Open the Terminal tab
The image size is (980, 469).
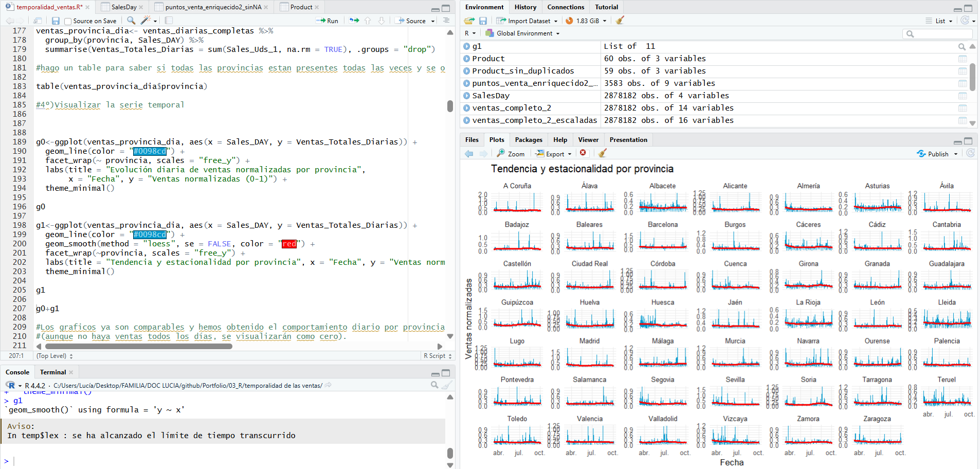pos(53,372)
